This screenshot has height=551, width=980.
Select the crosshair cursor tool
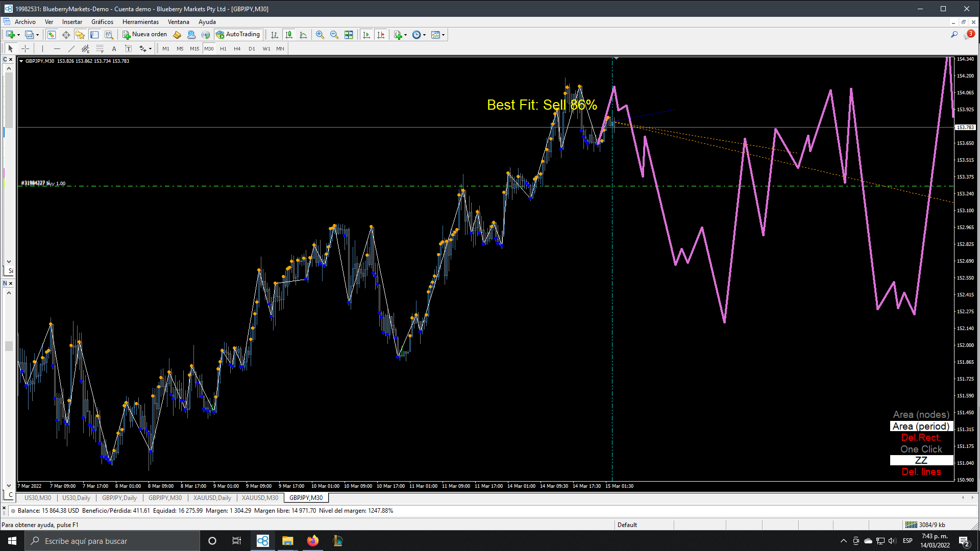tap(25, 48)
